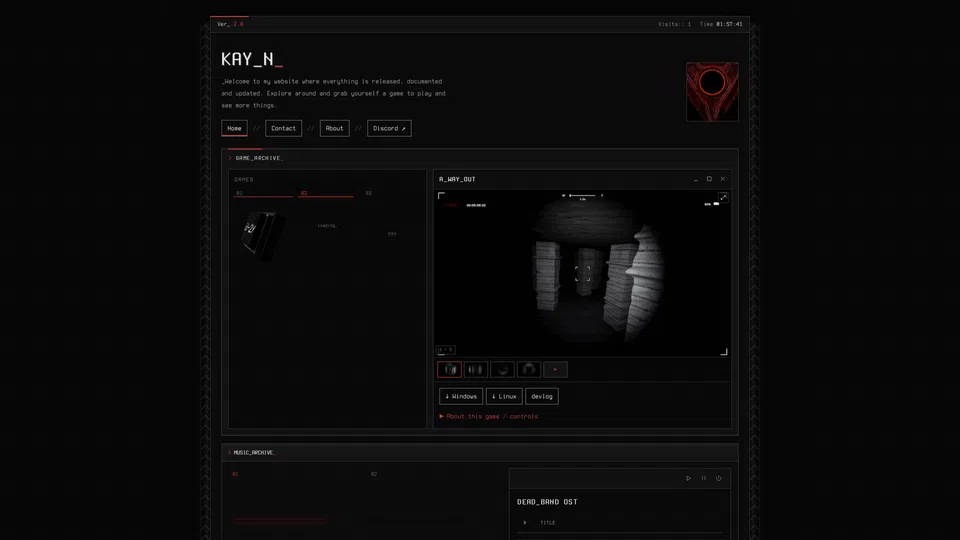Download the Linux build
The height and width of the screenshot is (540, 960).
pos(504,396)
